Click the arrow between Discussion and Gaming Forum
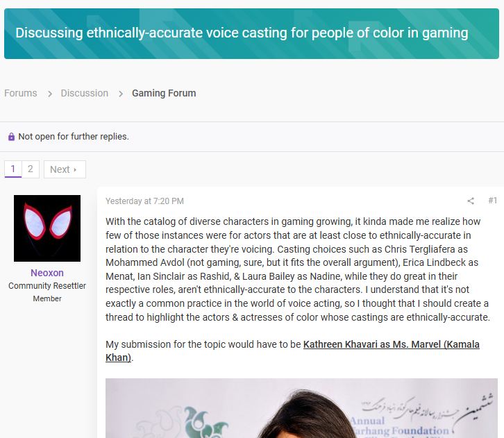The height and width of the screenshot is (438, 504). click(x=121, y=94)
